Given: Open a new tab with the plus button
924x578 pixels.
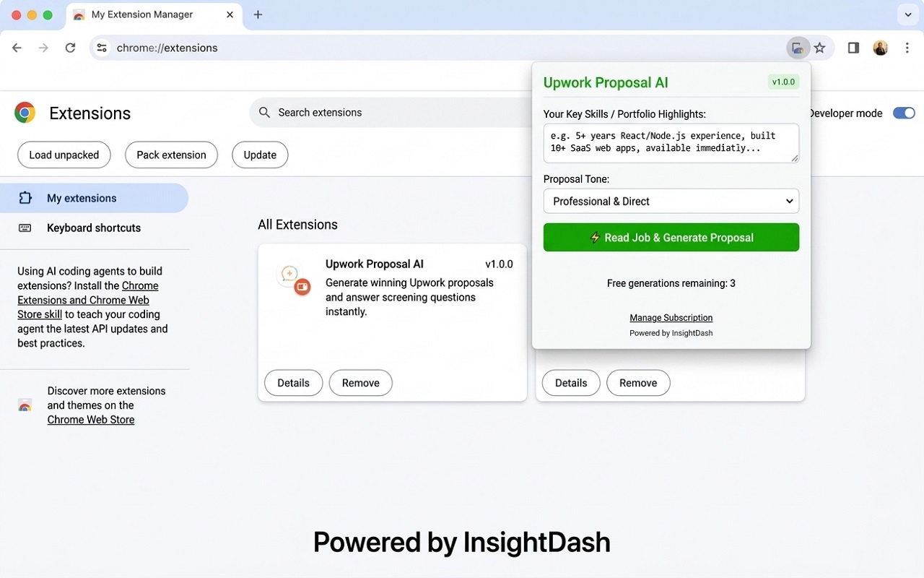Looking at the screenshot, I should pos(258,14).
